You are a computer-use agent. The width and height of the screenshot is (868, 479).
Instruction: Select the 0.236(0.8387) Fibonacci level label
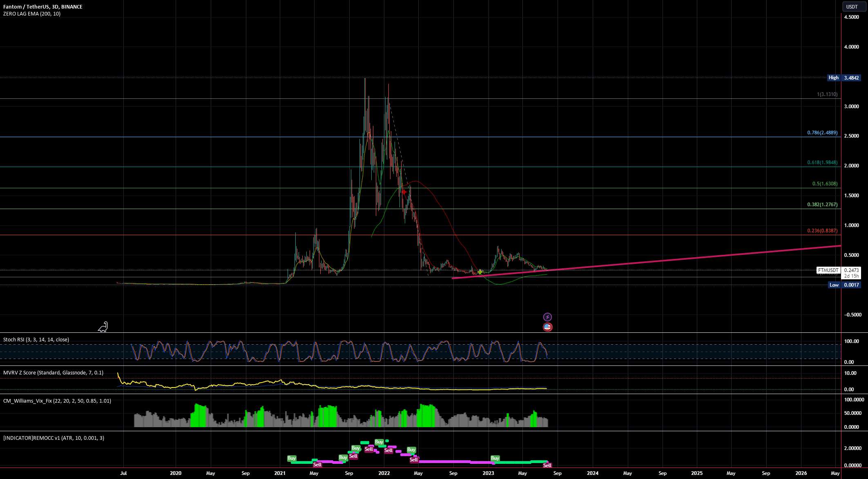(822, 231)
